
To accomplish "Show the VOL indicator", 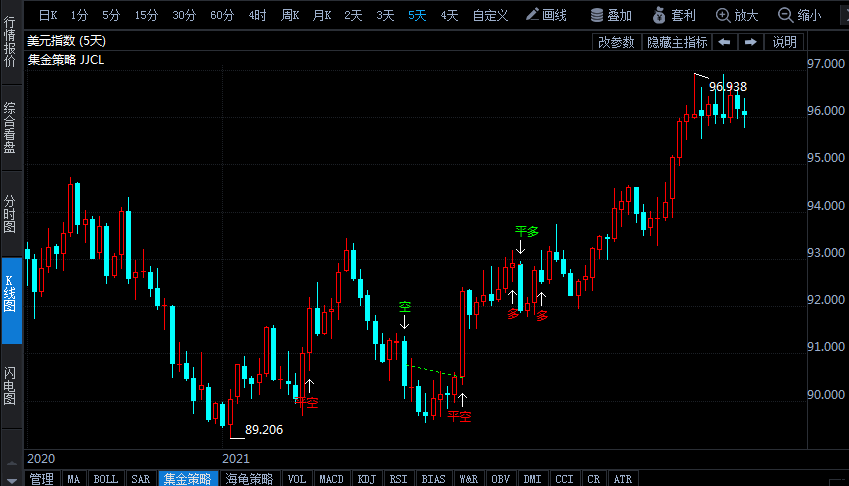I will tap(297, 479).
